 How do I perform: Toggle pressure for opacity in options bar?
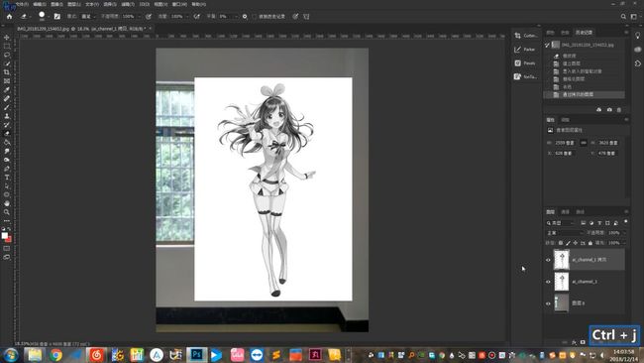149,17
